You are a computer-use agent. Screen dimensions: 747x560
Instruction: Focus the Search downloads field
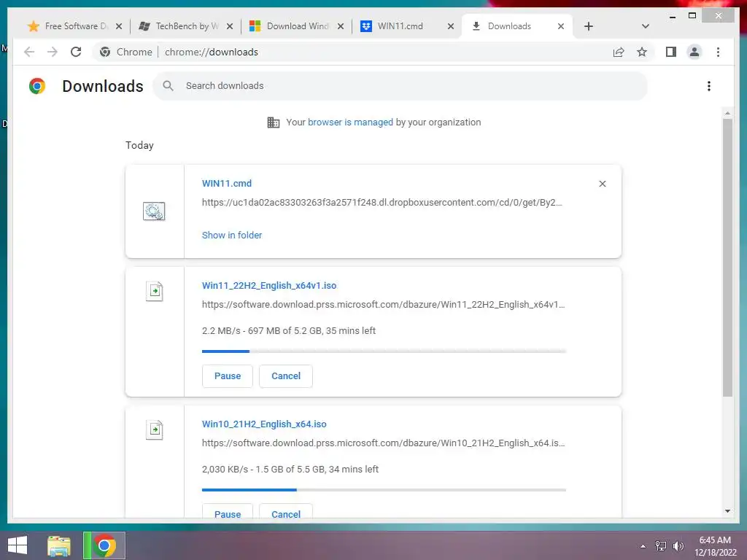(400, 86)
